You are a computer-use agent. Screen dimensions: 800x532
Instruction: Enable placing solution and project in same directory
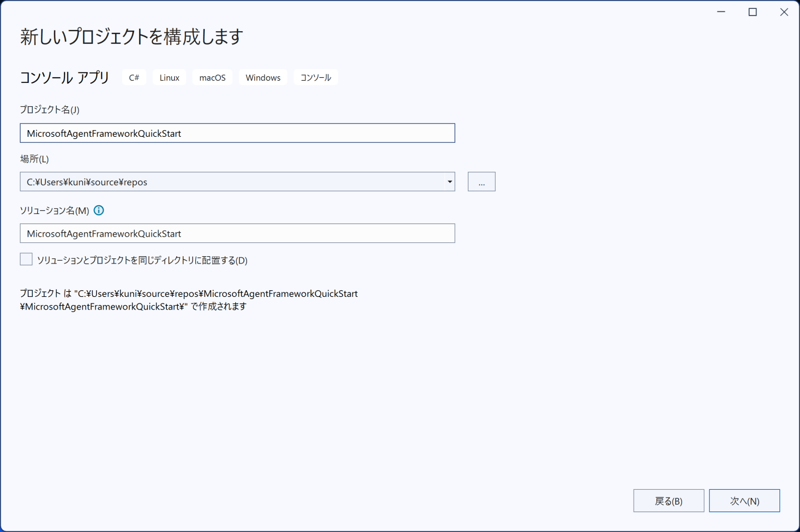coord(26,260)
